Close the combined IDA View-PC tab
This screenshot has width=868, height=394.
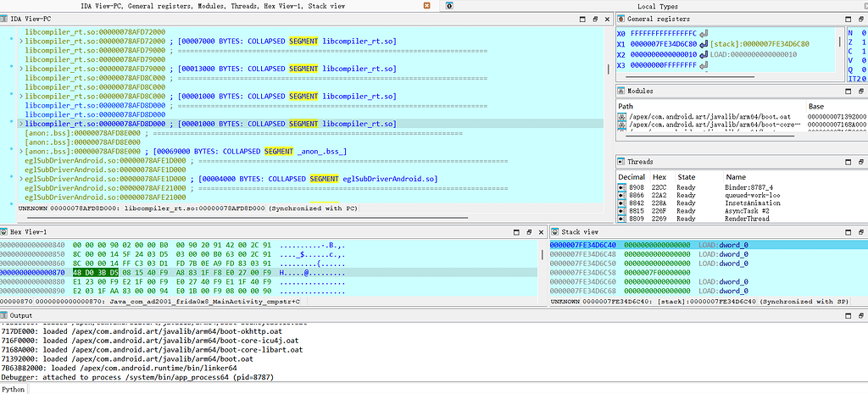click(x=427, y=6)
